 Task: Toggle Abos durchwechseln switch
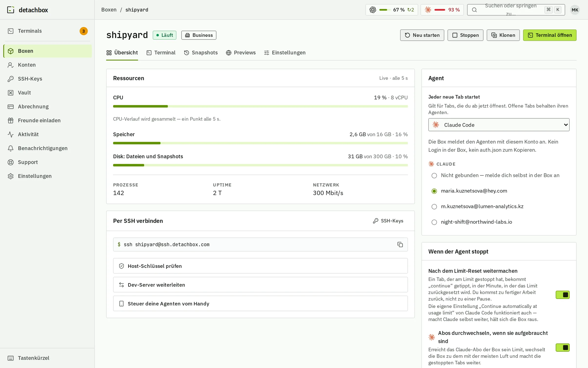(563, 347)
